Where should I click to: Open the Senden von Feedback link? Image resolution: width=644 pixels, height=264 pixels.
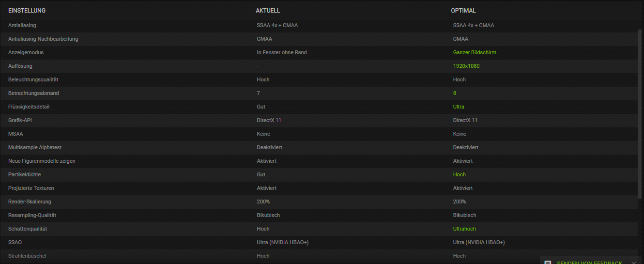[x=589, y=262]
